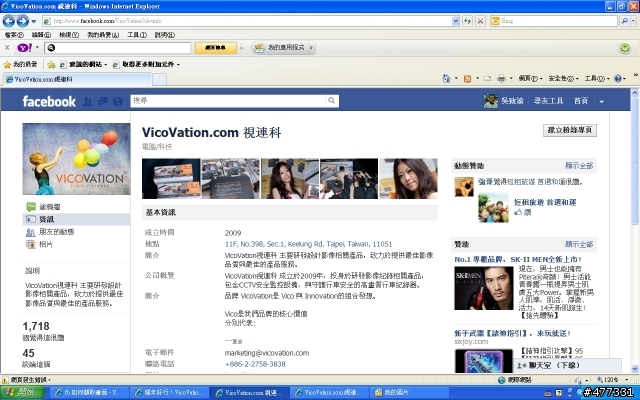
Task: Click the Create a Page button
Action: [570, 130]
